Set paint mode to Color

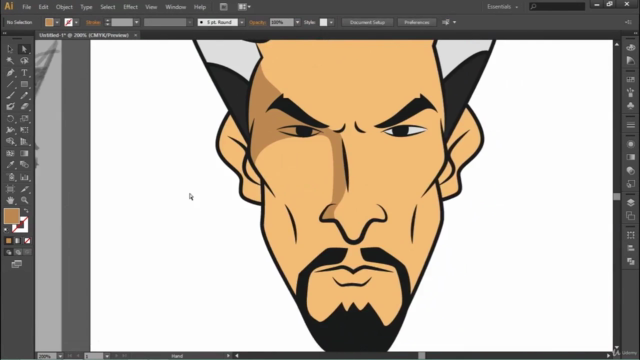coord(9,241)
